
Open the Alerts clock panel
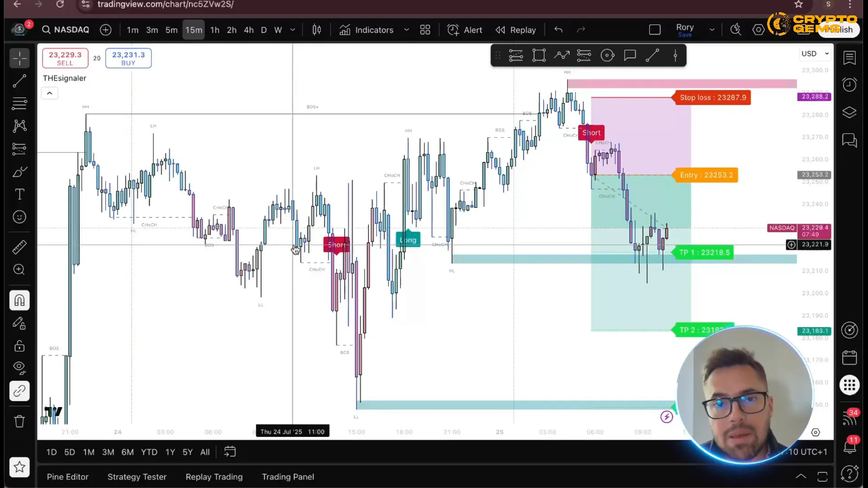click(x=849, y=84)
